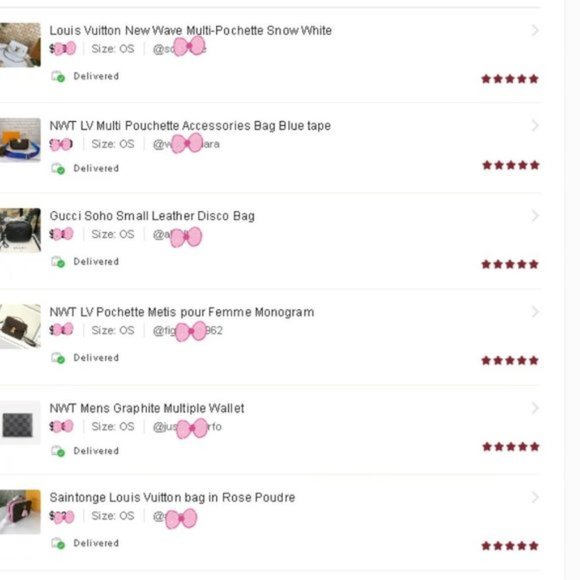Open the Snow White Multi-Pochette thumbnail
This screenshot has height=580, width=580.
tap(20, 45)
